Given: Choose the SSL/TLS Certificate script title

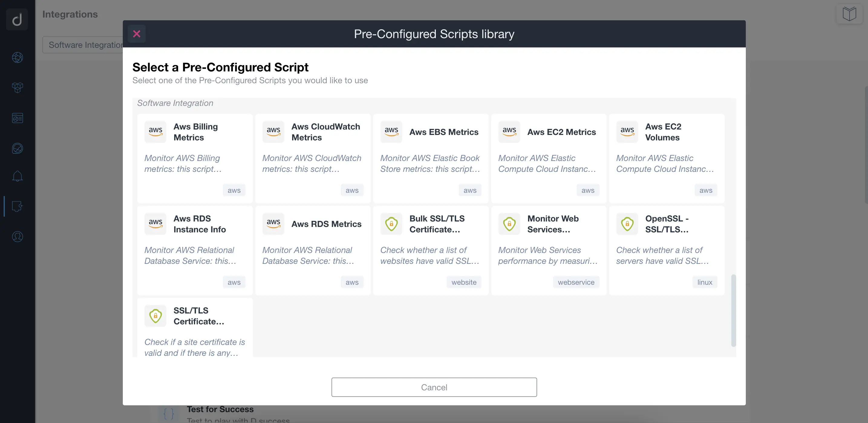Looking at the screenshot, I should [198, 316].
